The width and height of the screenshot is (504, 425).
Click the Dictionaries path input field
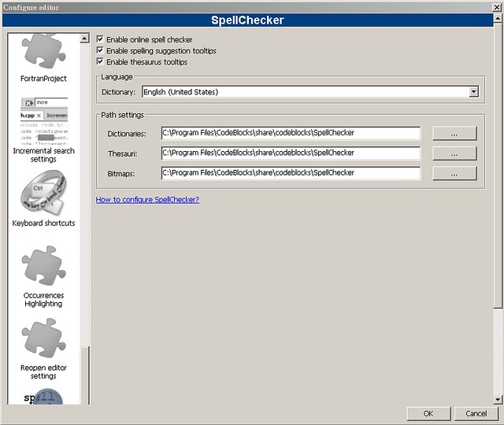point(291,133)
